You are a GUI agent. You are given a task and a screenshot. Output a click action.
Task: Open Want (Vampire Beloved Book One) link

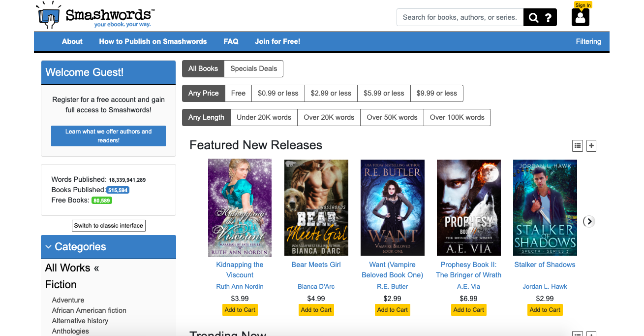(393, 270)
